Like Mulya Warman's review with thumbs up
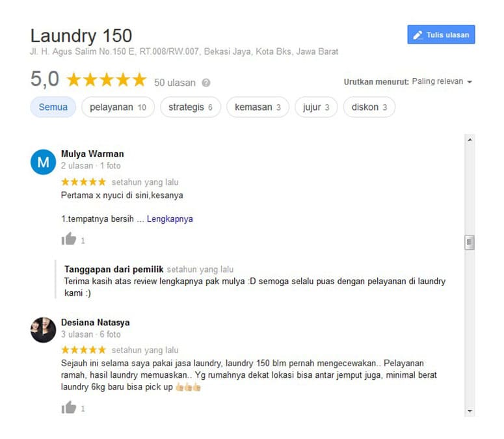 [x=69, y=239]
